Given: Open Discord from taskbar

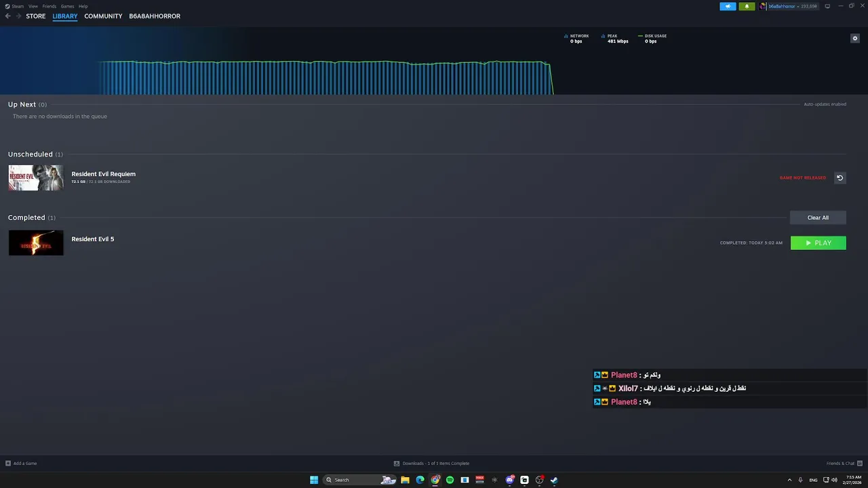Looking at the screenshot, I should (x=509, y=480).
